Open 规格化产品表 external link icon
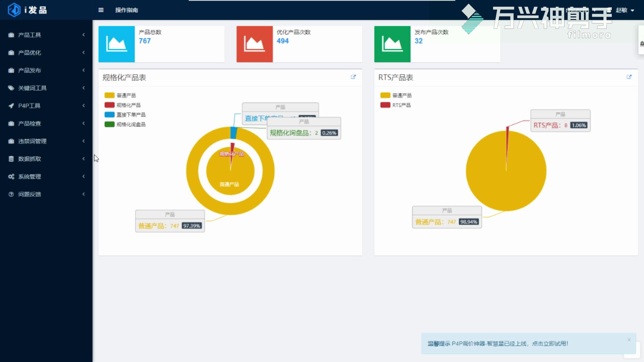Image resolution: width=644 pixels, height=362 pixels. pos(353,77)
